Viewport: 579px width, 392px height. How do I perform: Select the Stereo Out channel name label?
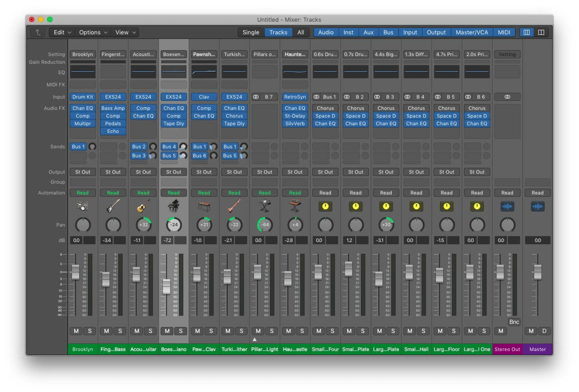pos(507,349)
